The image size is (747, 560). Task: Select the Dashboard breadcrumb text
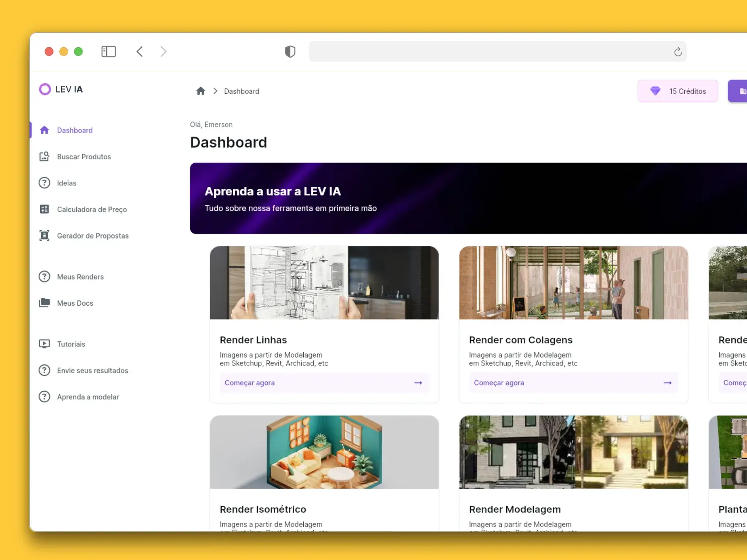[242, 91]
